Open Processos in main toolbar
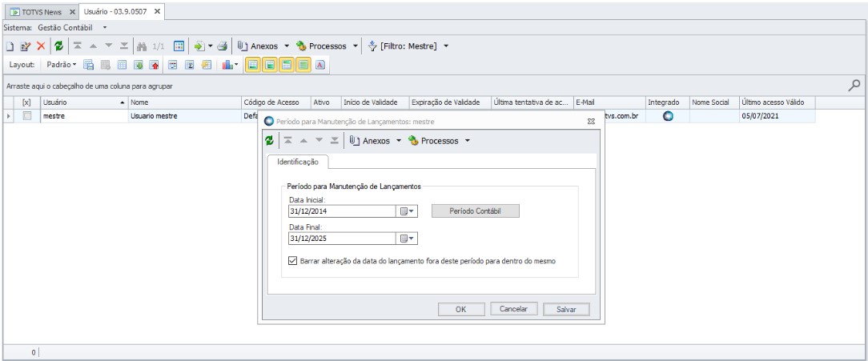Image resolution: width=868 pixels, height=361 pixels. pos(321,46)
